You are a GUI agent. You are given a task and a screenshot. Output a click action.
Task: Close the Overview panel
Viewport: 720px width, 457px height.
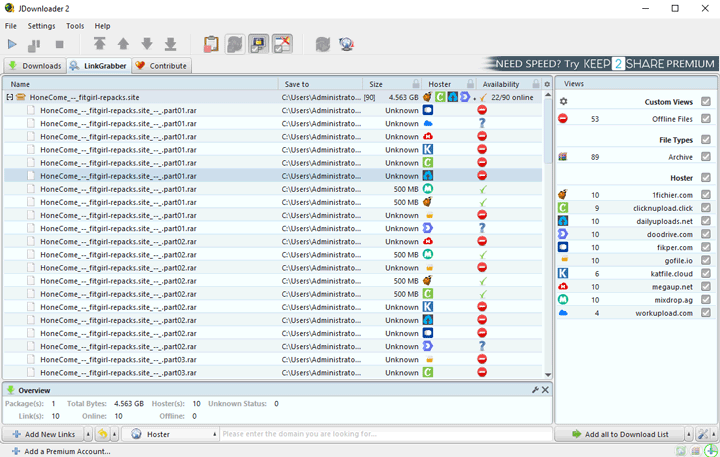[545, 389]
